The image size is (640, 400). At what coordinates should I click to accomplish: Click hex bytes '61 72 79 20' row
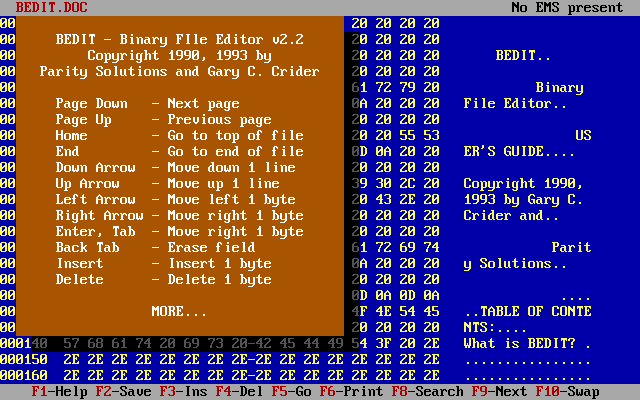[x=396, y=87]
